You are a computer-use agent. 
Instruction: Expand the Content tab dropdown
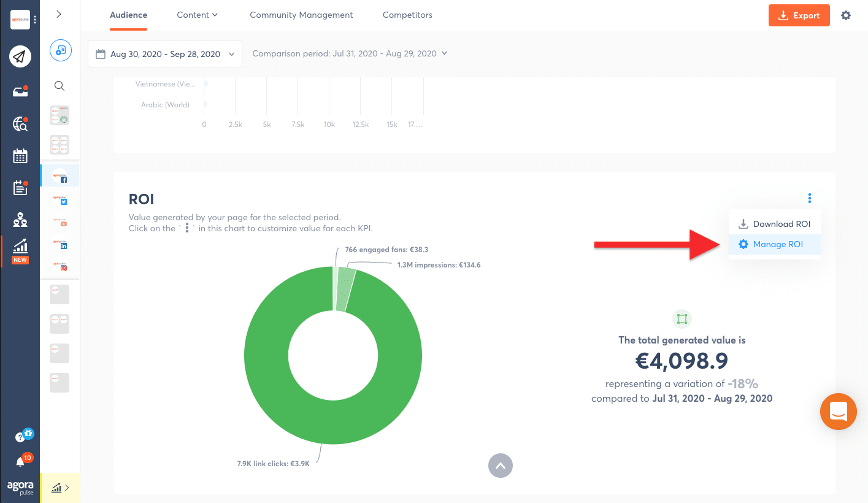[x=197, y=15]
